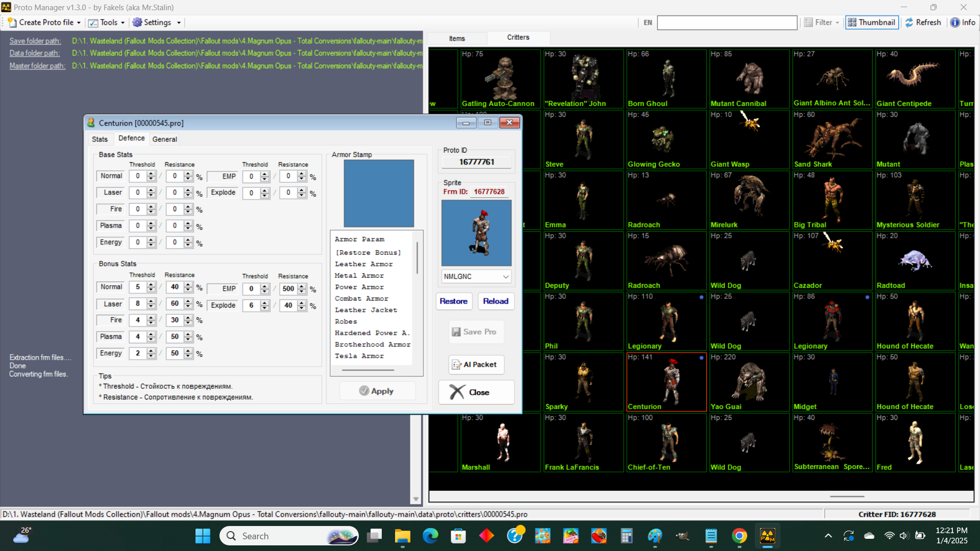Open Google Chrome from taskbar
The width and height of the screenshot is (980, 551).
(x=739, y=536)
